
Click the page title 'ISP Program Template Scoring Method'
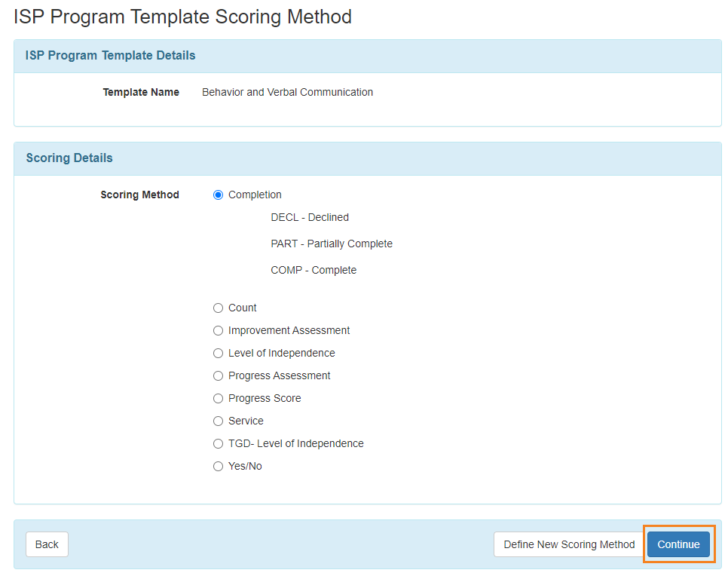[x=183, y=17]
